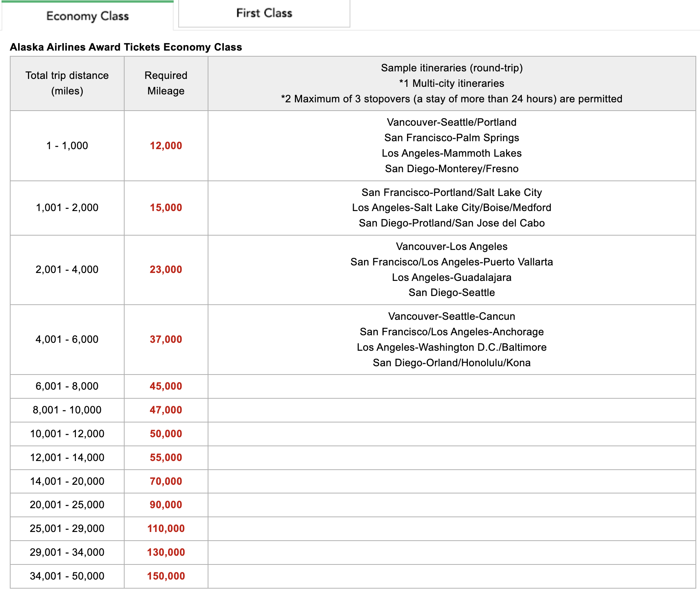Screen dimensions: 700x592
Task: Select the '29,001 - 34,000' distance cell
Action: point(67,553)
